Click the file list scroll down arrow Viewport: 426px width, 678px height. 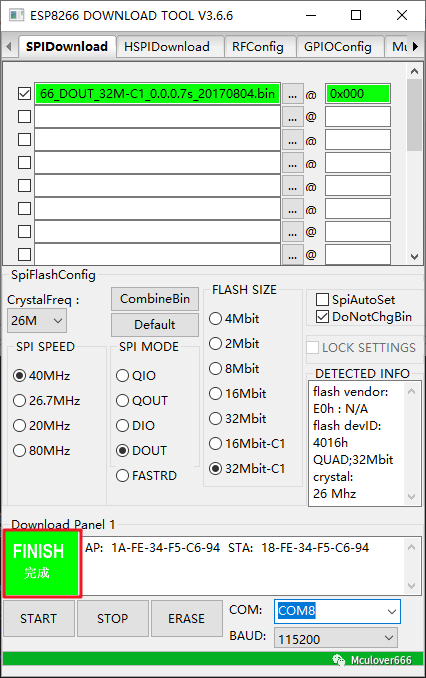click(x=414, y=257)
